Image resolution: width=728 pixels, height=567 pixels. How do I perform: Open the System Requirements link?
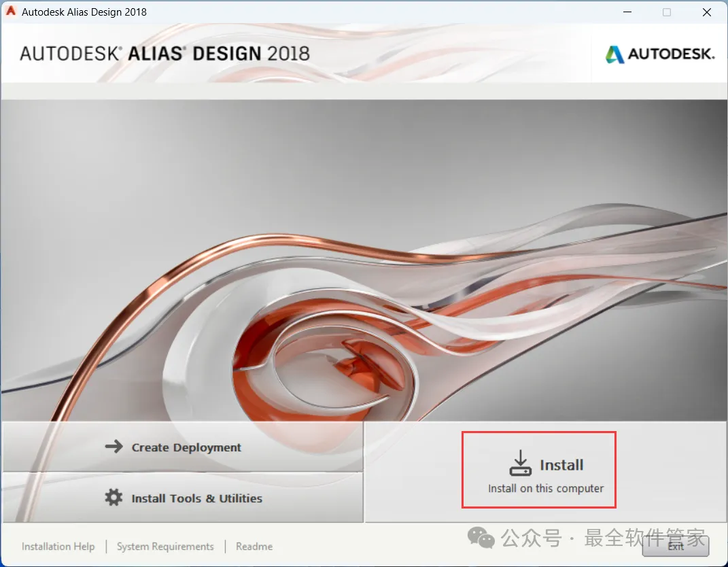(165, 547)
